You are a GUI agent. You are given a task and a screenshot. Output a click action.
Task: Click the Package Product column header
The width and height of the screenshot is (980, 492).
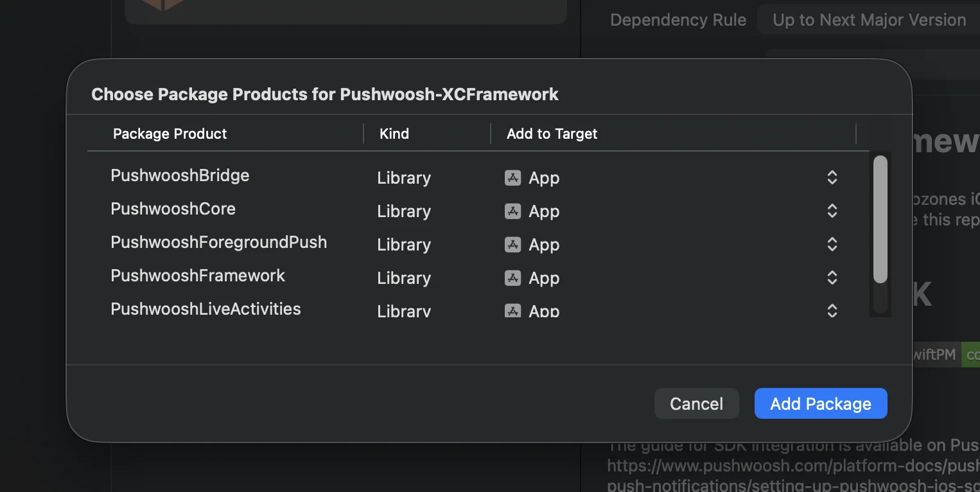[170, 134]
